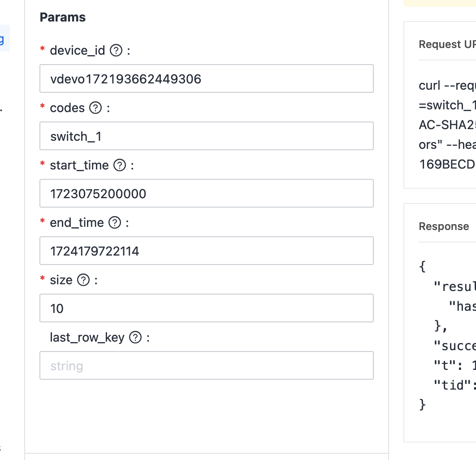
Task: Click the question mark next to start_time
Action: click(120, 165)
